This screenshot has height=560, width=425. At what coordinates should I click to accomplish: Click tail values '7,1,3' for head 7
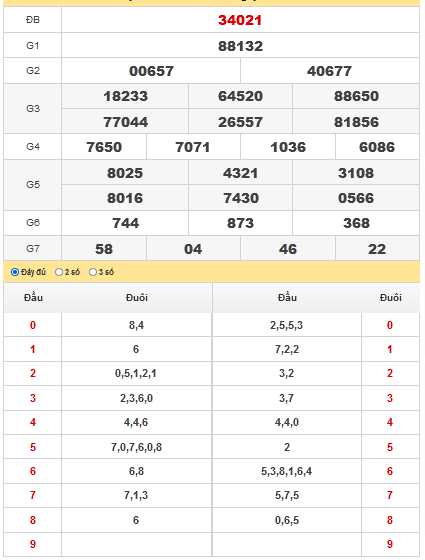pos(136,495)
